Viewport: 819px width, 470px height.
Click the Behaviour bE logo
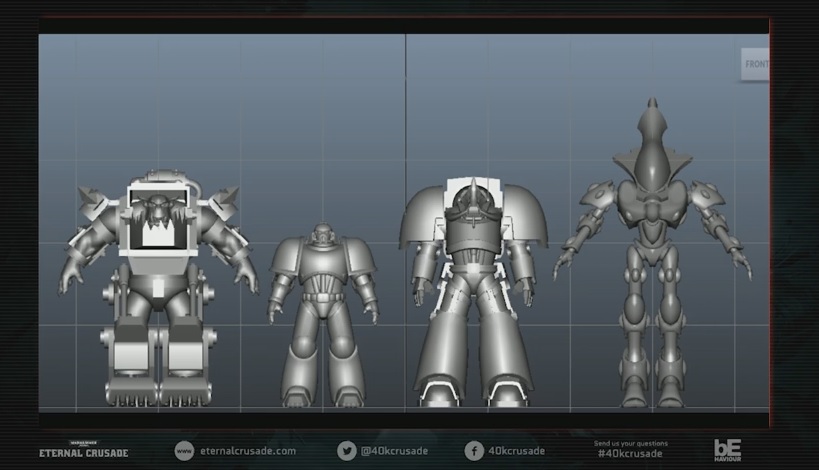pos(728,450)
